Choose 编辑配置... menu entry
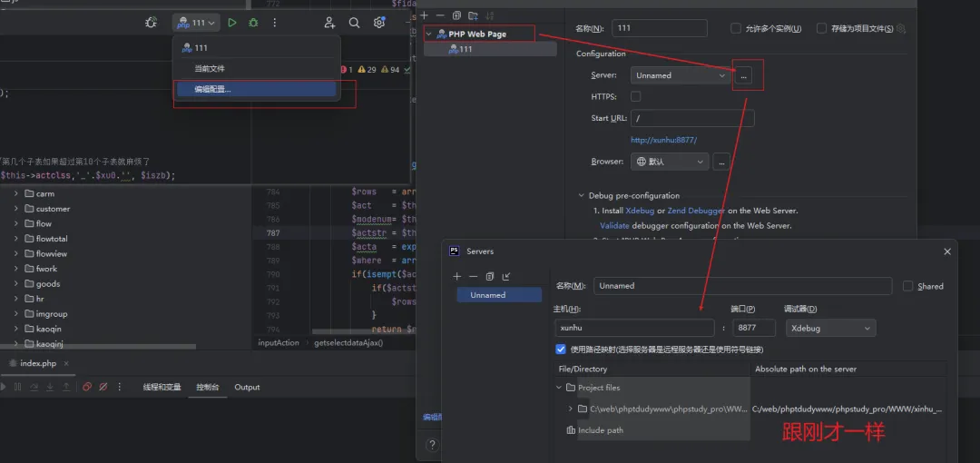Image resolution: width=980 pixels, height=463 pixels. pos(256,90)
